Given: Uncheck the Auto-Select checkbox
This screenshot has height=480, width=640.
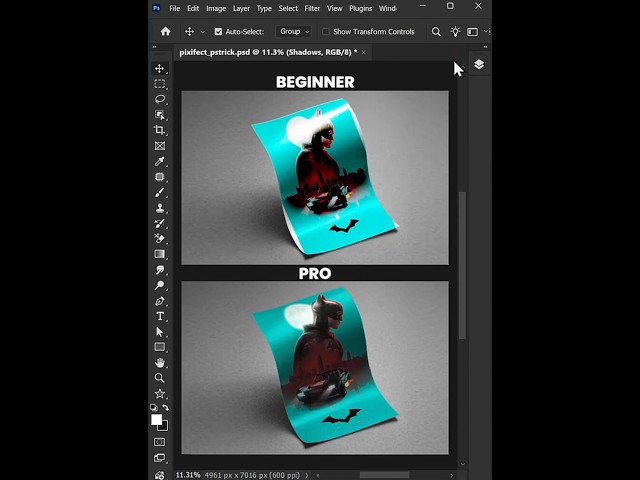Looking at the screenshot, I should [x=218, y=31].
